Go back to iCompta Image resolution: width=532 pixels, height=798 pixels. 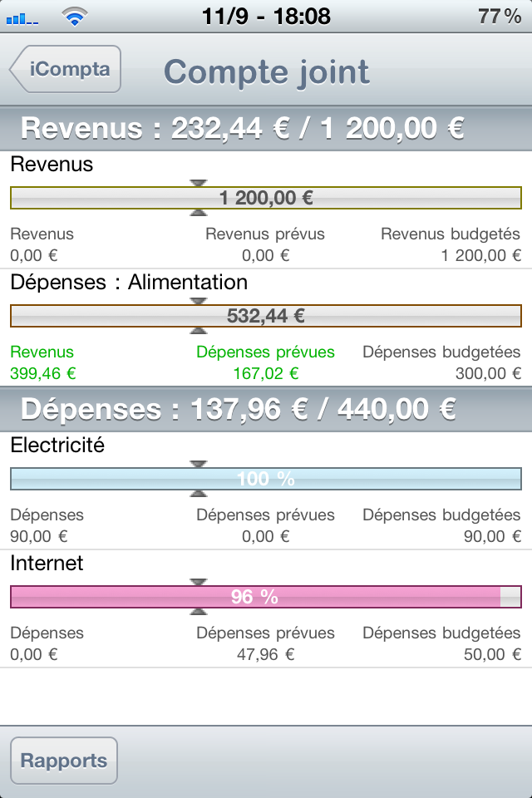click(x=65, y=69)
